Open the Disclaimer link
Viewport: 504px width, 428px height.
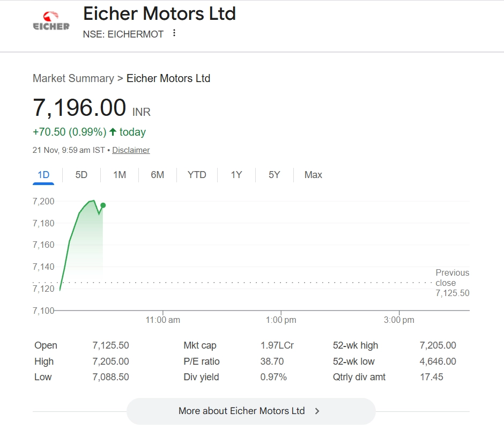[131, 150]
